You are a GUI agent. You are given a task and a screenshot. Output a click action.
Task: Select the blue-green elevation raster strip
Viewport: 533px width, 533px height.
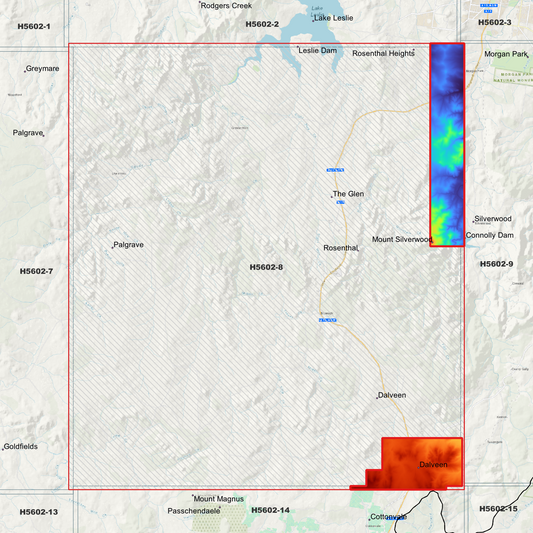pyautogui.click(x=447, y=144)
